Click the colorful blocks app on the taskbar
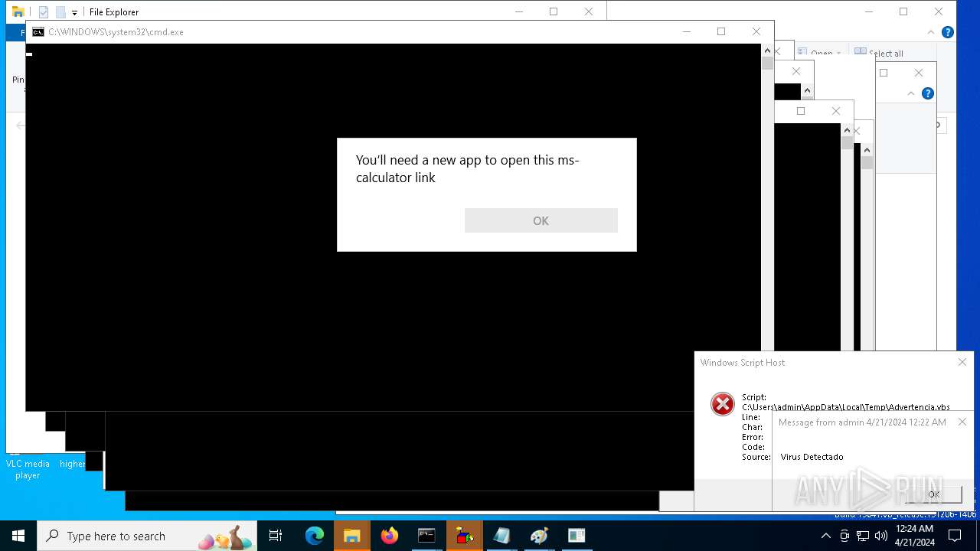This screenshot has width=980, height=551. tap(464, 536)
